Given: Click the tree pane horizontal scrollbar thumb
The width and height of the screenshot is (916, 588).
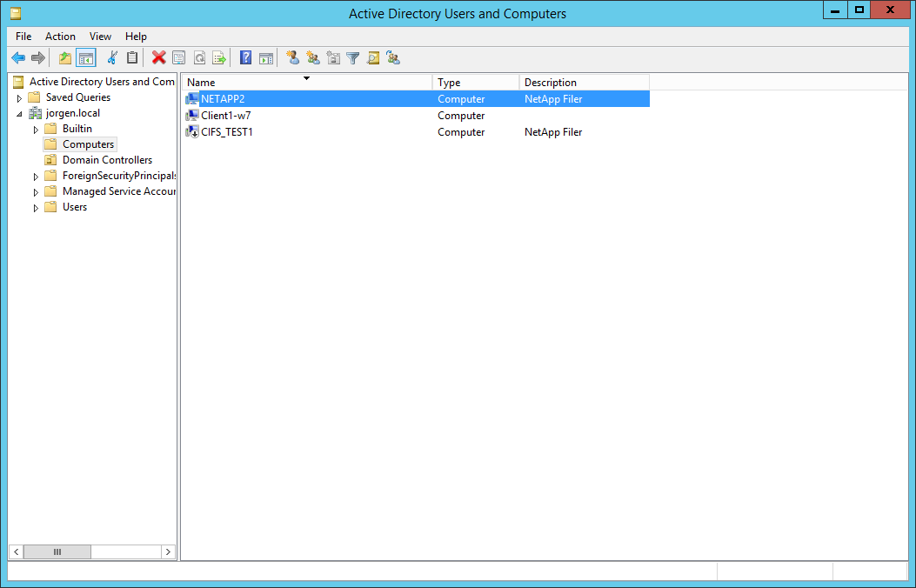Looking at the screenshot, I should pos(57,551).
